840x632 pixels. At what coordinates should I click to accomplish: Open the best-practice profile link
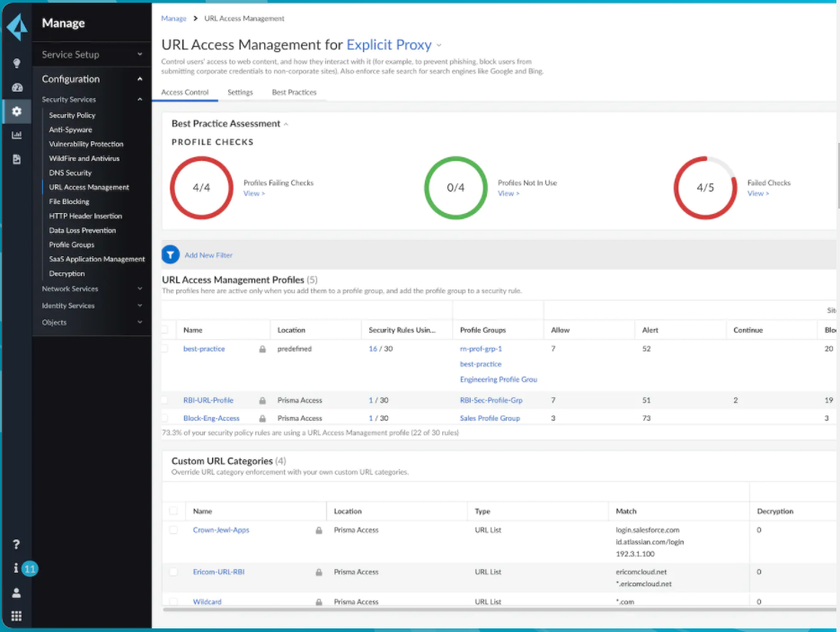[x=204, y=349]
